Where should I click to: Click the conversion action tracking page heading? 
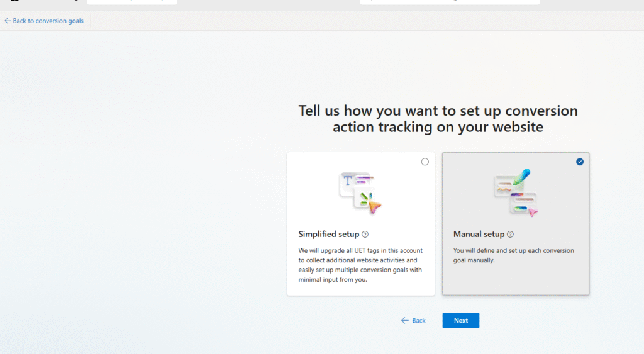(438, 119)
